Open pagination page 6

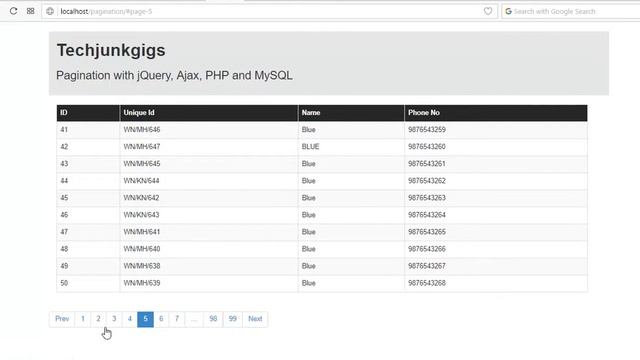(x=161, y=319)
